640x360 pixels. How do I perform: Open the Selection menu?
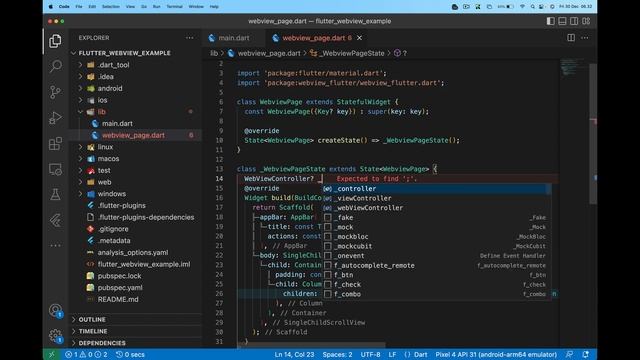tap(111, 7)
